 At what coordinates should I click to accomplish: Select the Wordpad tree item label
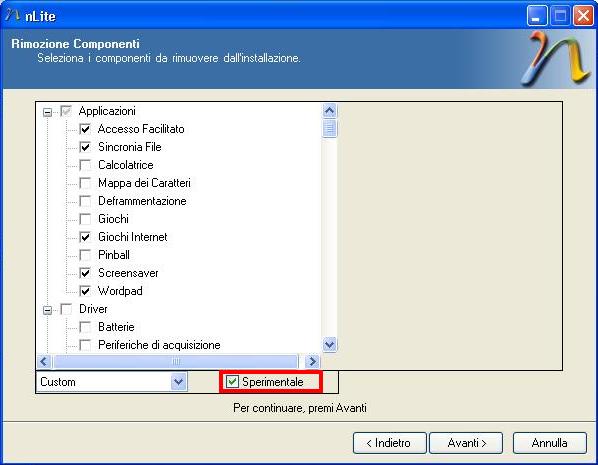click(x=120, y=291)
